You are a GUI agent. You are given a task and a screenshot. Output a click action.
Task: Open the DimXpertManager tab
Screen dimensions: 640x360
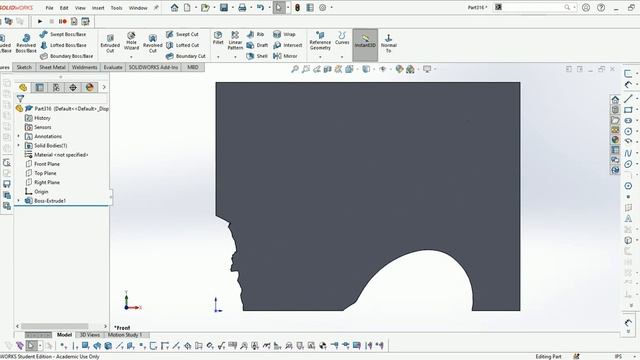pyautogui.click(x=73, y=87)
